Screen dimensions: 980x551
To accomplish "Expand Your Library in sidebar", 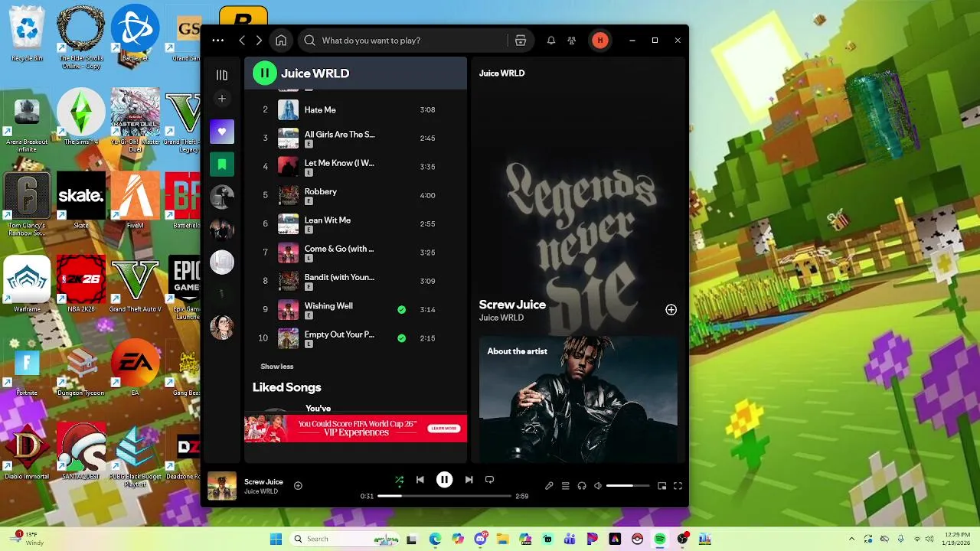I will (x=222, y=75).
